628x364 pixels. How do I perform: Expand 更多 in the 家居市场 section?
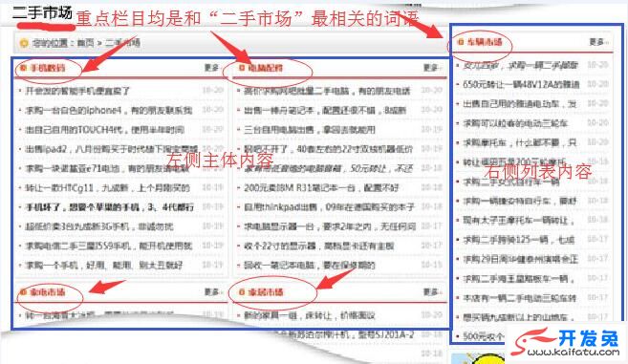click(x=431, y=292)
